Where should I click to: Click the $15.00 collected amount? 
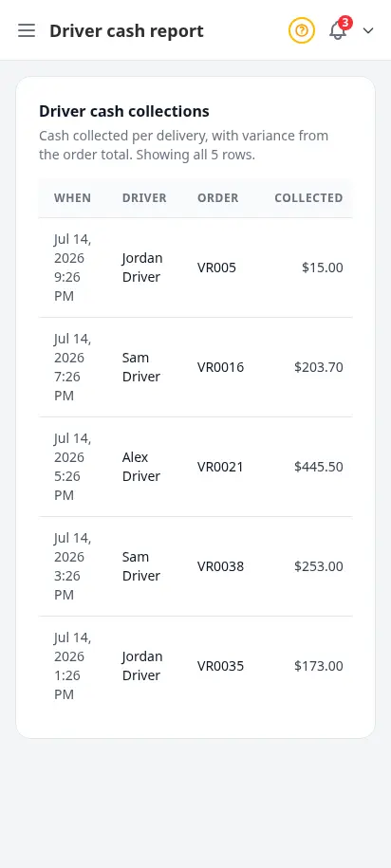[x=323, y=268]
